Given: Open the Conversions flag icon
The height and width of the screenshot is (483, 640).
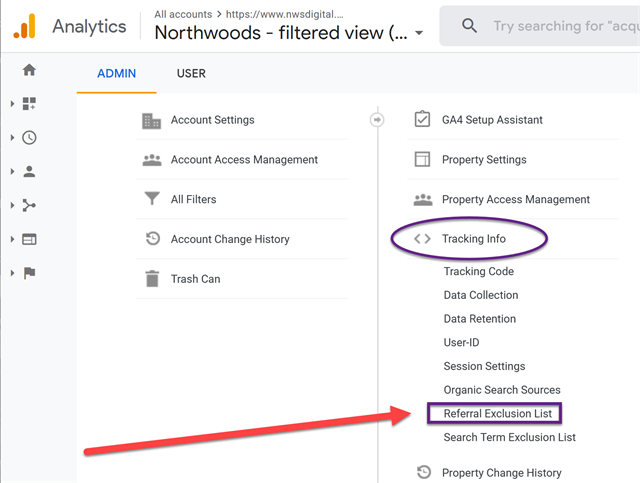Looking at the screenshot, I should click(29, 273).
